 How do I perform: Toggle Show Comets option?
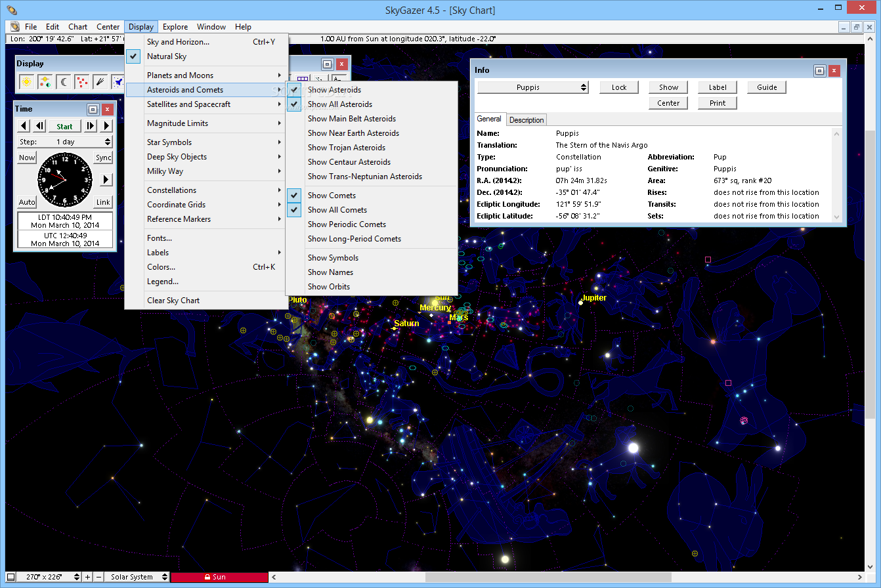372,196
